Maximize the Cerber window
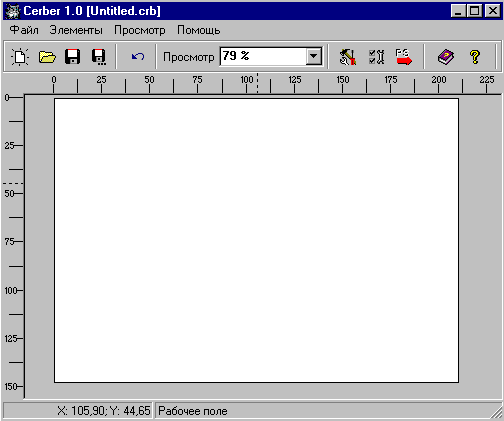504x421 pixels. (x=474, y=11)
